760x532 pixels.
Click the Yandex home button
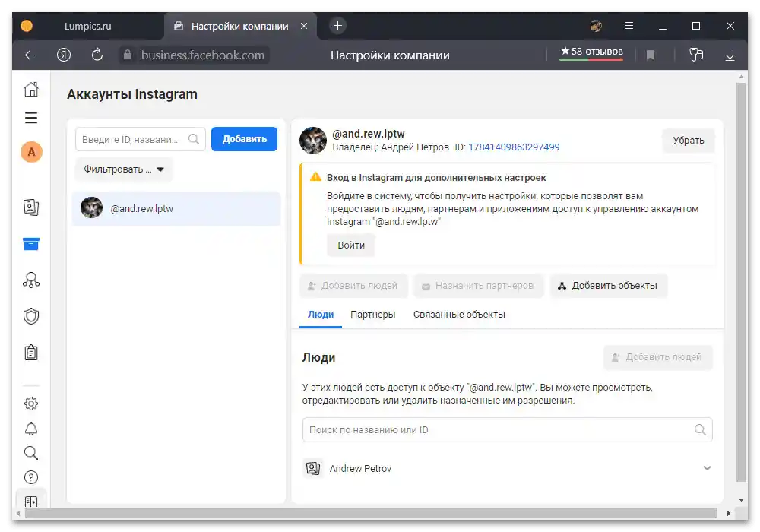click(x=64, y=55)
